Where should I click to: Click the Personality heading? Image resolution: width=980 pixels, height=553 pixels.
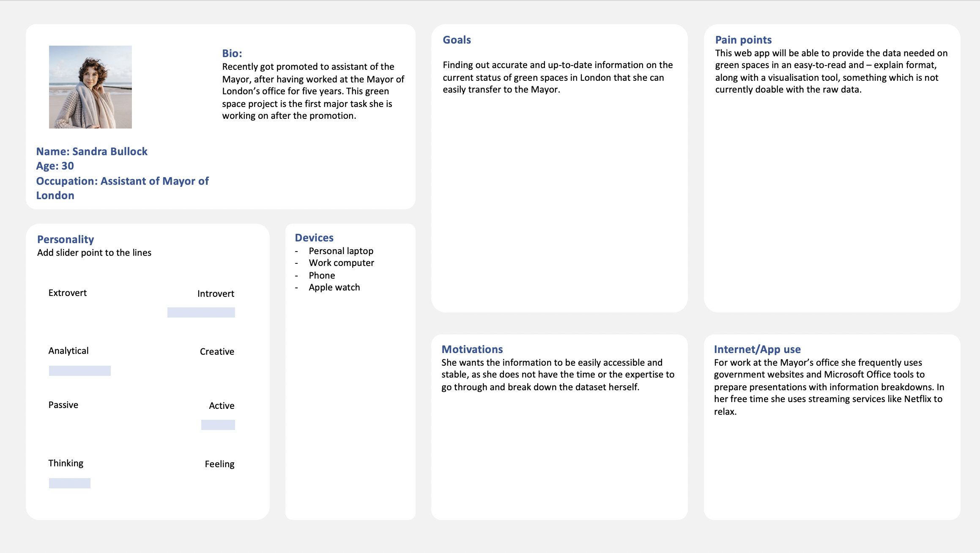66,239
